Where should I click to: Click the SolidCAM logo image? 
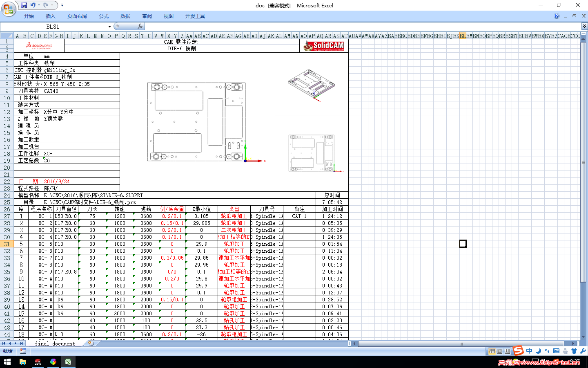pos(324,46)
